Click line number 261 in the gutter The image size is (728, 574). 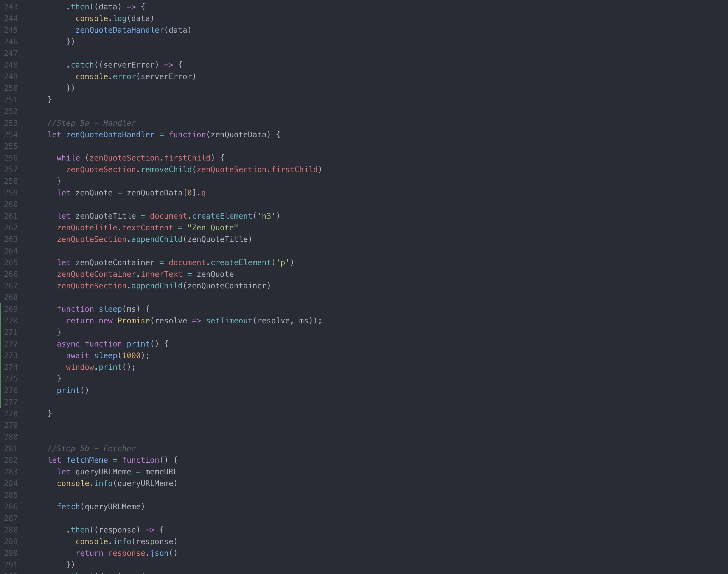pos(11,216)
